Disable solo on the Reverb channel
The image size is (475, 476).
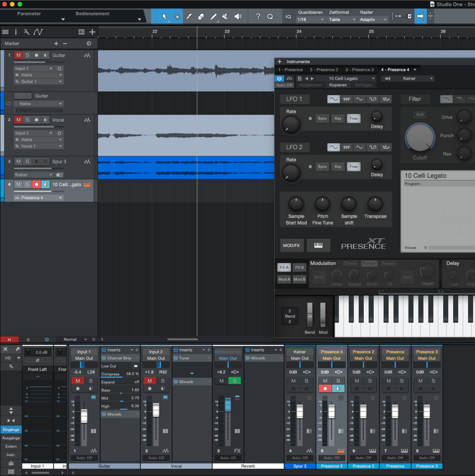click(235, 381)
